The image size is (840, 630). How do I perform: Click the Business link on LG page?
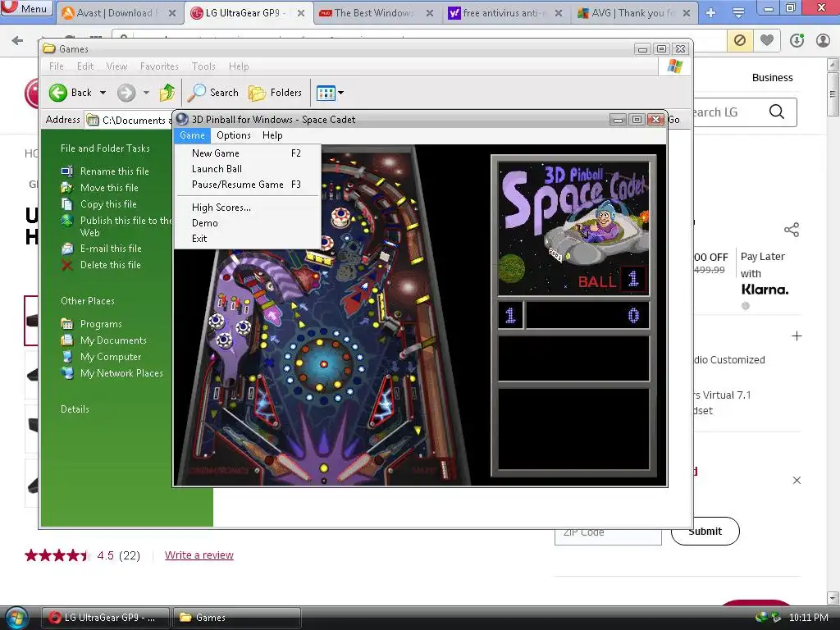tap(772, 78)
